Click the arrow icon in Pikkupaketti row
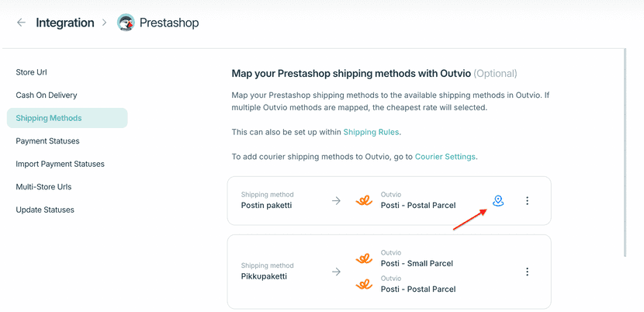Viewport: 644px width, 312px height. [x=336, y=272]
